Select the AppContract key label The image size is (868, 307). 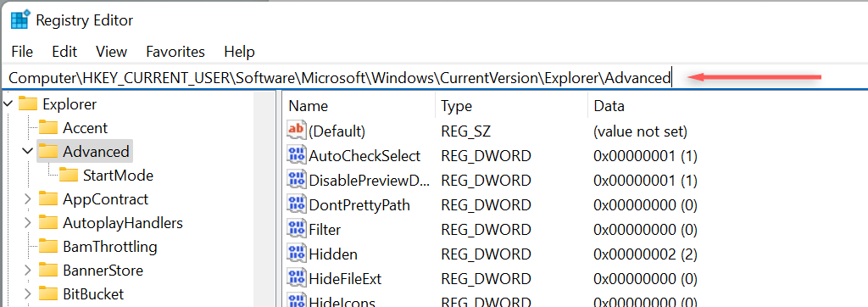coord(106,199)
